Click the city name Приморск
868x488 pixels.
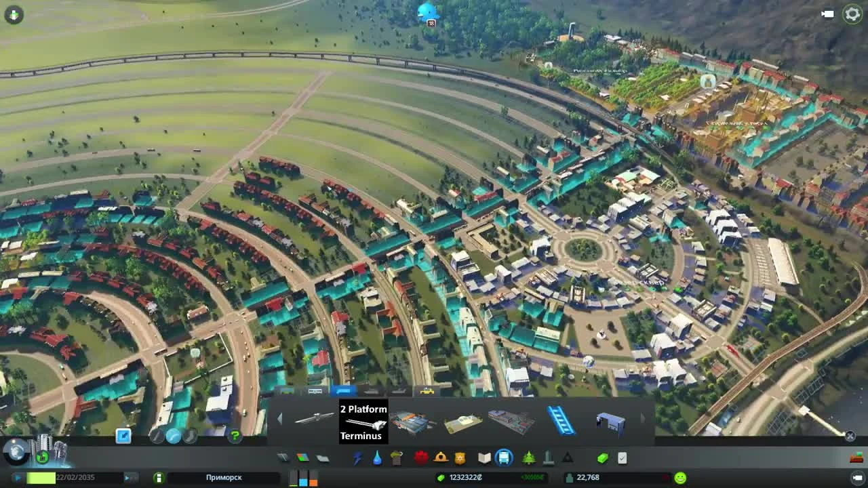point(224,477)
